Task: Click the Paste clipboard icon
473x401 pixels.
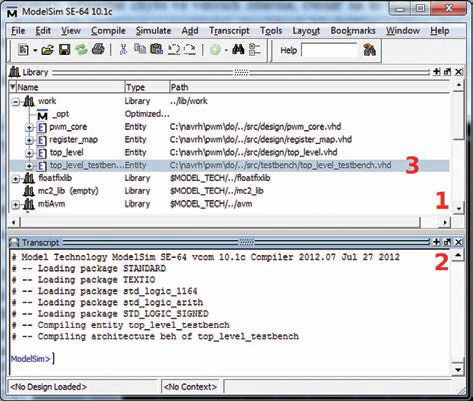Action: pyautogui.click(x=156, y=50)
